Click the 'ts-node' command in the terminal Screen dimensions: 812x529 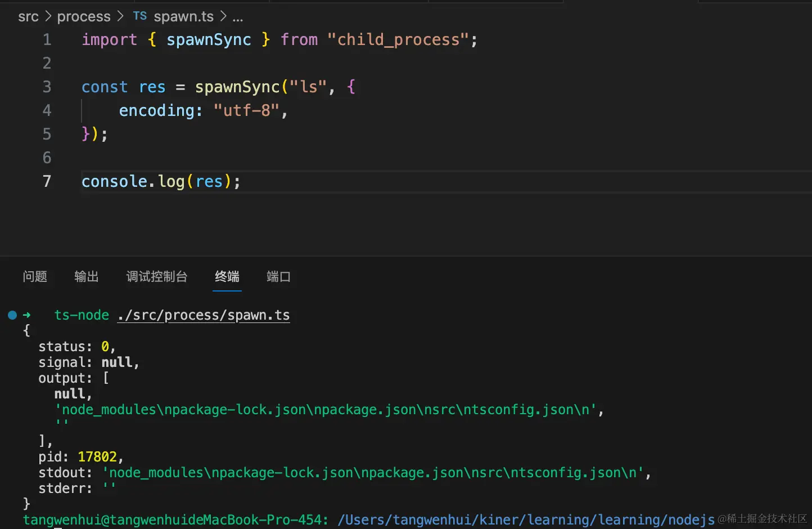click(x=82, y=315)
